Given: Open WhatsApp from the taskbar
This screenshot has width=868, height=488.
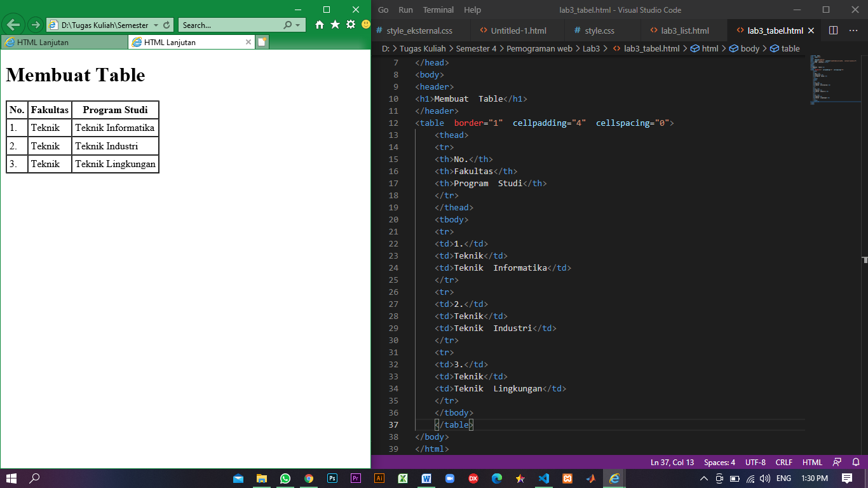Looking at the screenshot, I should coord(285,478).
